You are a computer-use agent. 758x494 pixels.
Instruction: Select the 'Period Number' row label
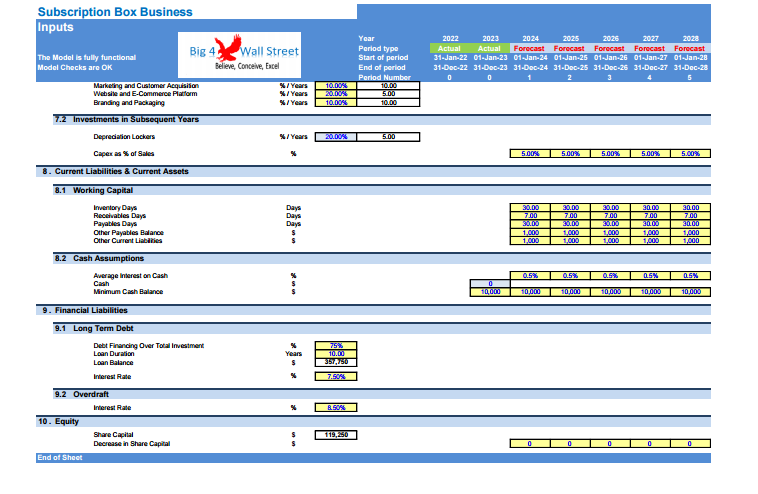(x=384, y=77)
